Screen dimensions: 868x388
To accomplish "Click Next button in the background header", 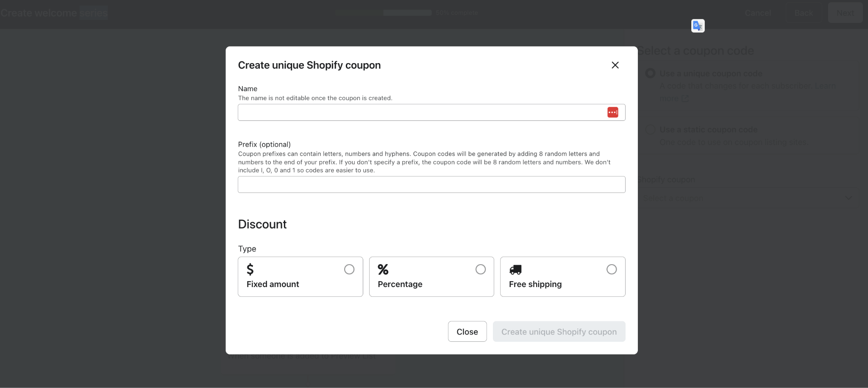I will (x=845, y=13).
